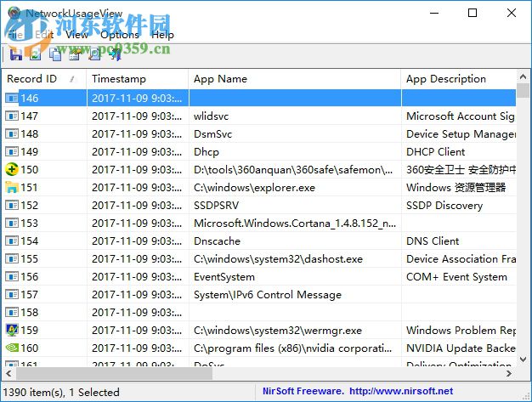Click the COM+ Event System description cell
The height and width of the screenshot is (402, 532).
pos(459,277)
